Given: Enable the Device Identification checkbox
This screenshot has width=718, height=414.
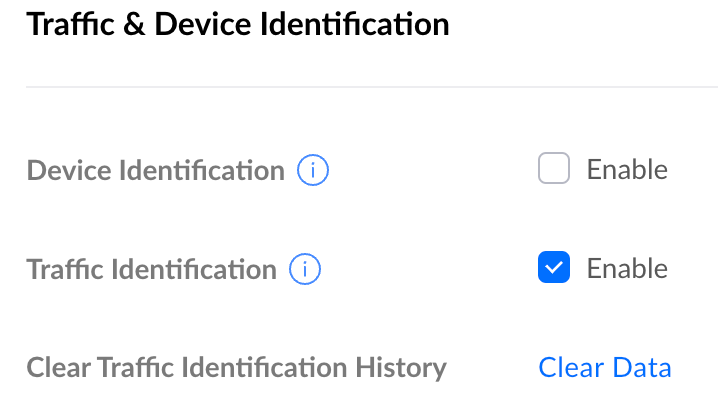Looking at the screenshot, I should click(x=554, y=169).
